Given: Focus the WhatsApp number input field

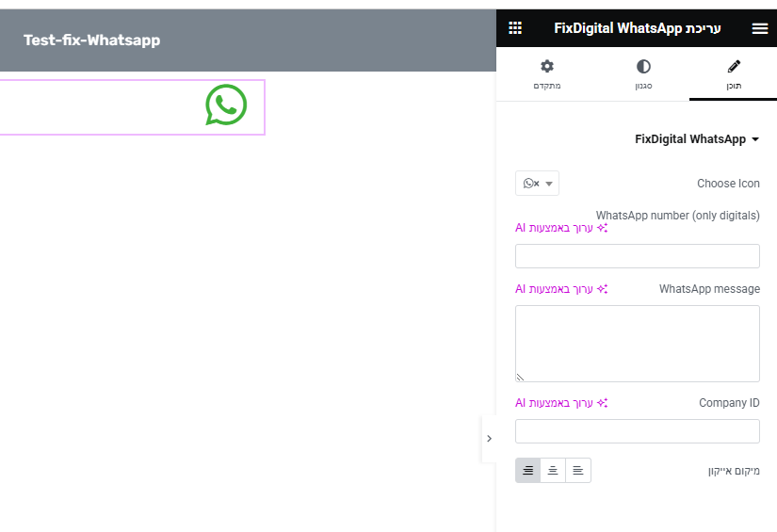Looking at the screenshot, I should tap(637, 256).
